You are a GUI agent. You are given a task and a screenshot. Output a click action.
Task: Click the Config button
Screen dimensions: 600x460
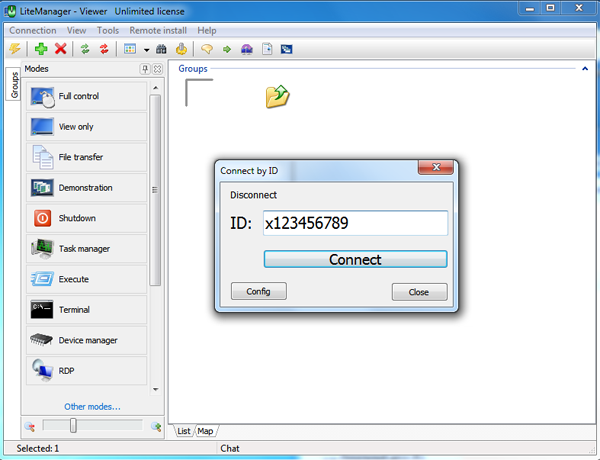point(258,291)
